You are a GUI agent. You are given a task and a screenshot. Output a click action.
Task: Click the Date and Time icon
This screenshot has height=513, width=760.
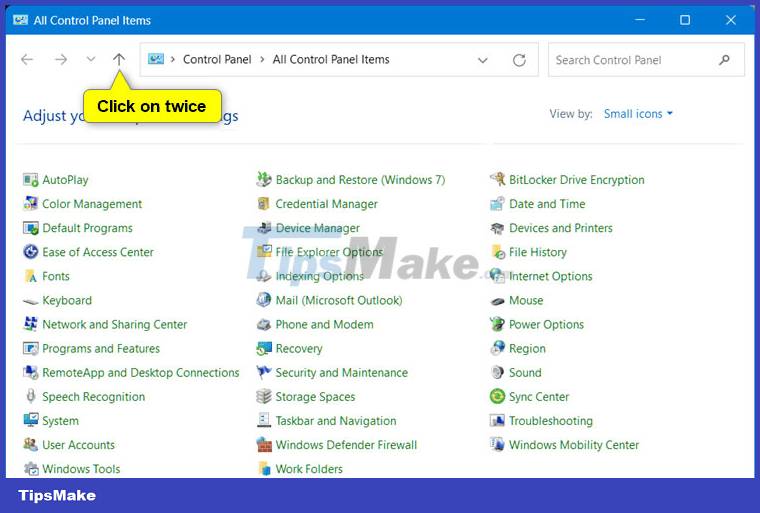pos(497,204)
